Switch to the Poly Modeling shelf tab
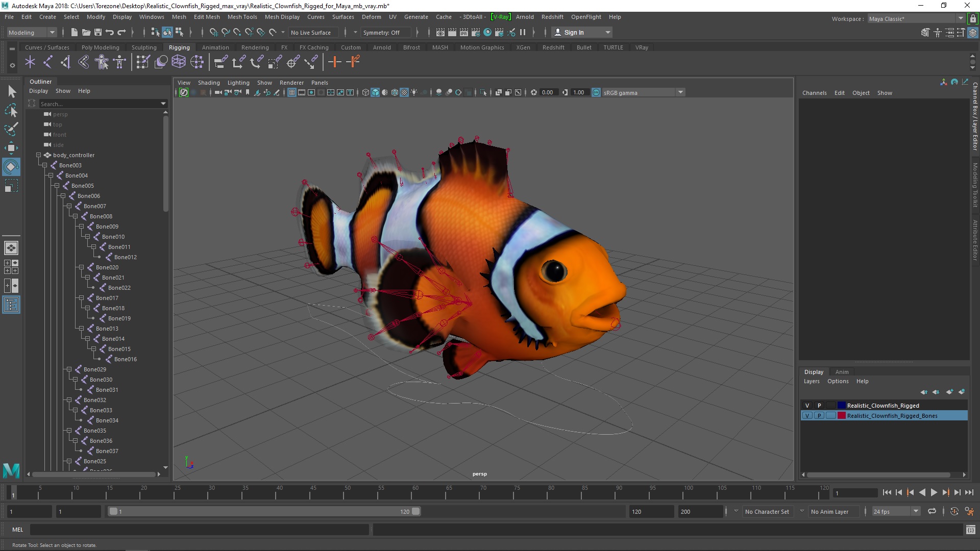The width and height of the screenshot is (980, 551). tap(101, 47)
